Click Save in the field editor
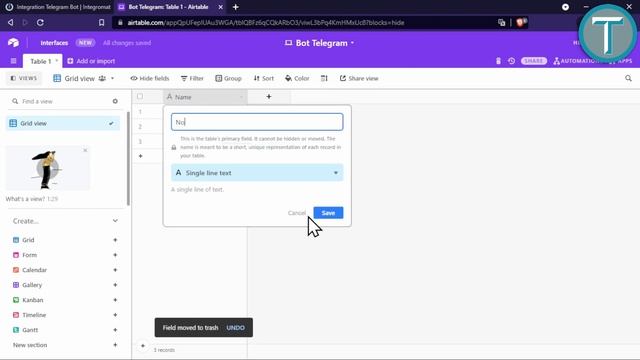This screenshot has width=640, height=360. [x=328, y=213]
